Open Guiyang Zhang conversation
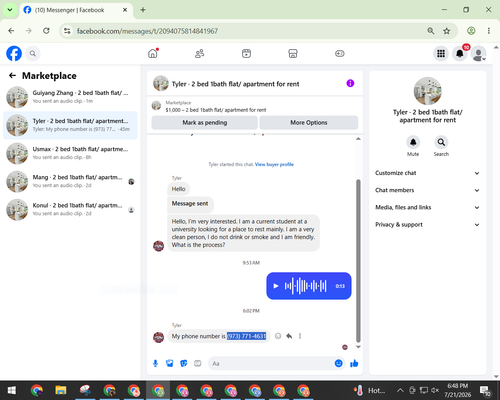The width and height of the screenshot is (500, 400). pyautogui.click(x=70, y=97)
